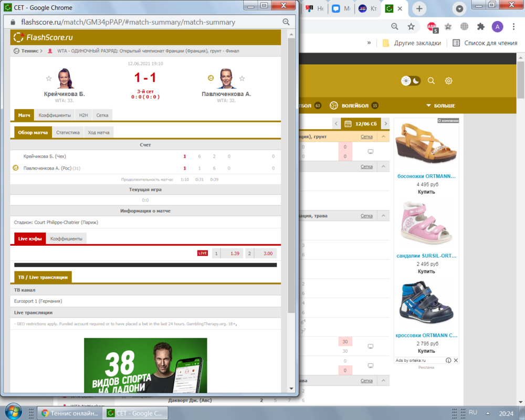Add Павлюченкова А. to favorites with star
Screen dimensions: 525x420
[x=242, y=78]
